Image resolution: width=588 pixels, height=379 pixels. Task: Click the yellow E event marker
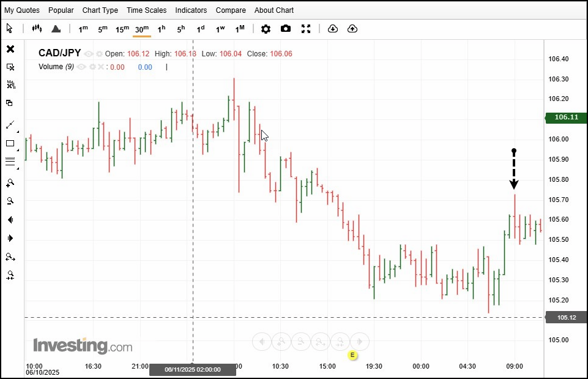point(352,355)
